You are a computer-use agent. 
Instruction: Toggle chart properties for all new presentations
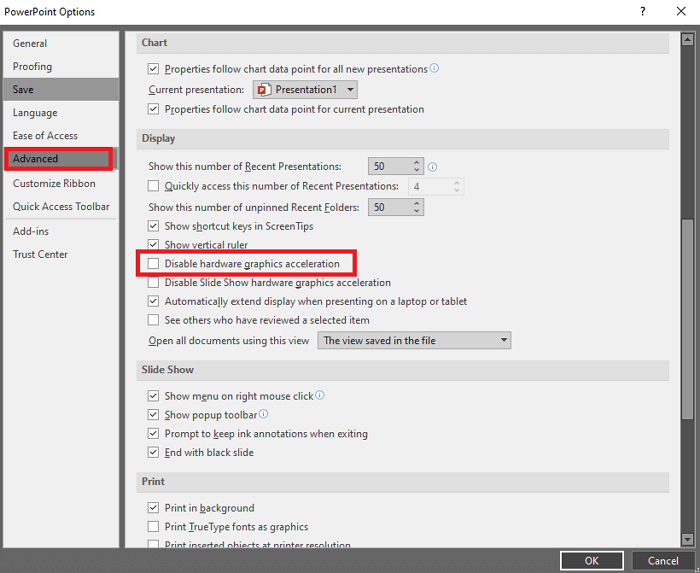click(x=153, y=69)
